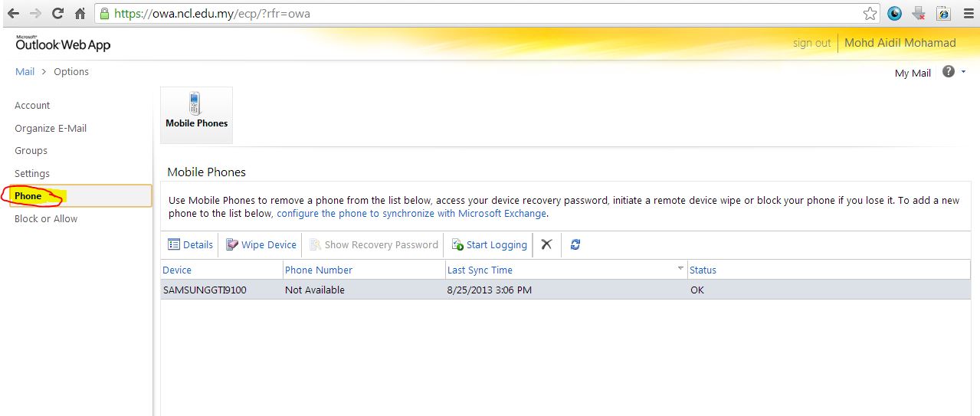Open the configure phone to synchronize link
Image resolution: width=980 pixels, height=416 pixels.
point(411,214)
